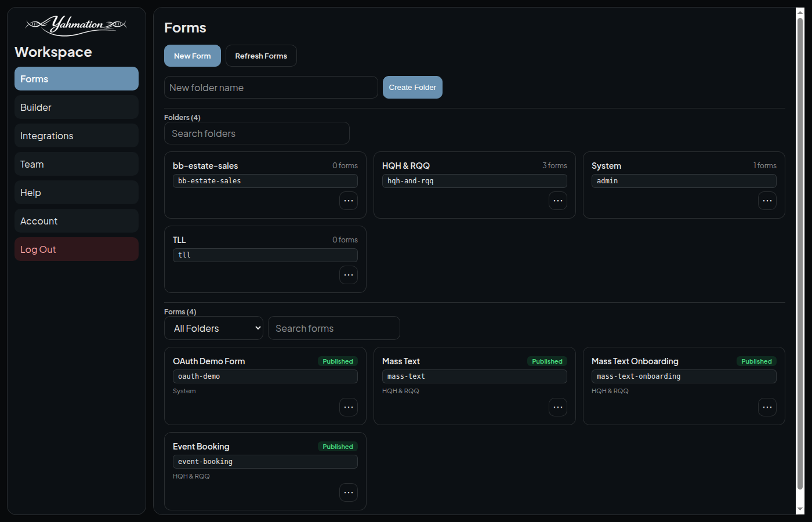
Task: Click the admin folder slug field
Action: coord(684,181)
